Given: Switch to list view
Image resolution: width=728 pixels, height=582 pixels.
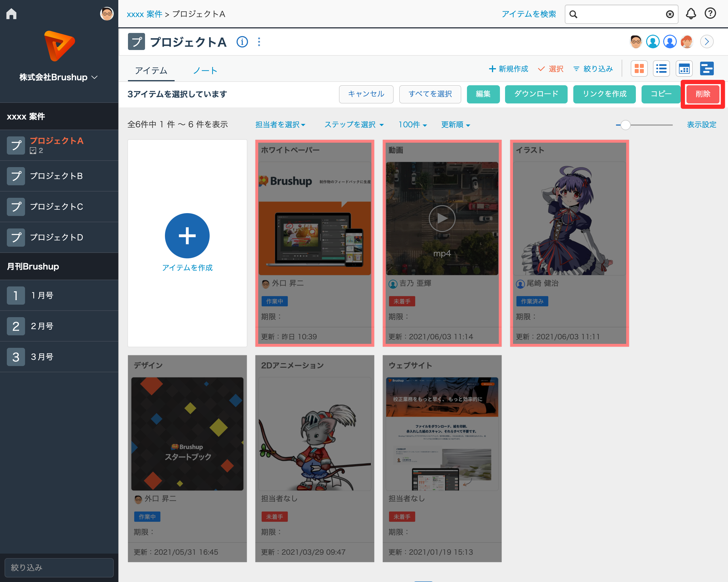Looking at the screenshot, I should pos(661,69).
